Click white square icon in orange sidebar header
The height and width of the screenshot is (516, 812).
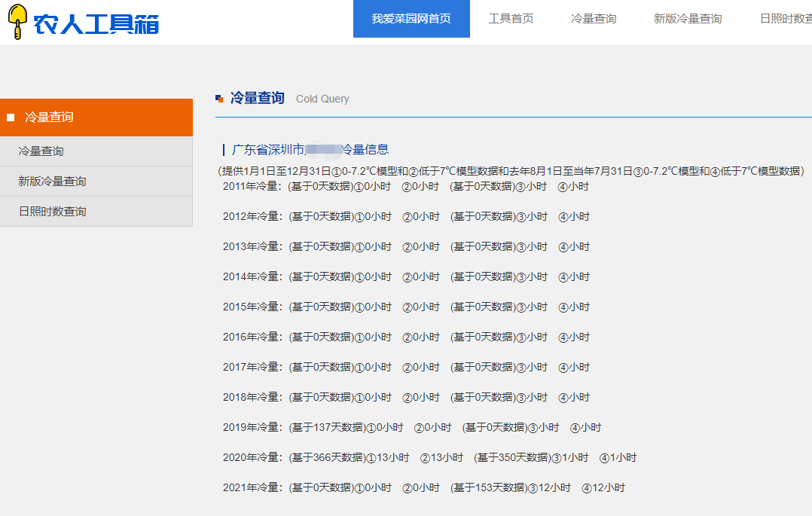click(11, 118)
